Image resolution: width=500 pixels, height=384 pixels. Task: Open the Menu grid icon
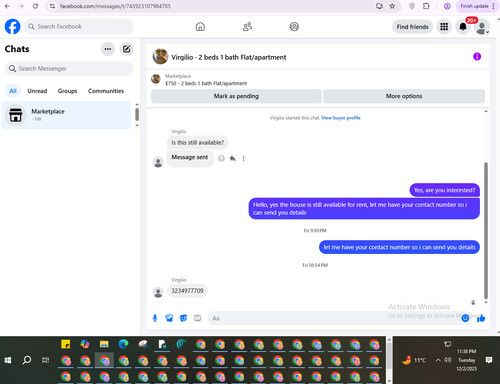tap(444, 27)
